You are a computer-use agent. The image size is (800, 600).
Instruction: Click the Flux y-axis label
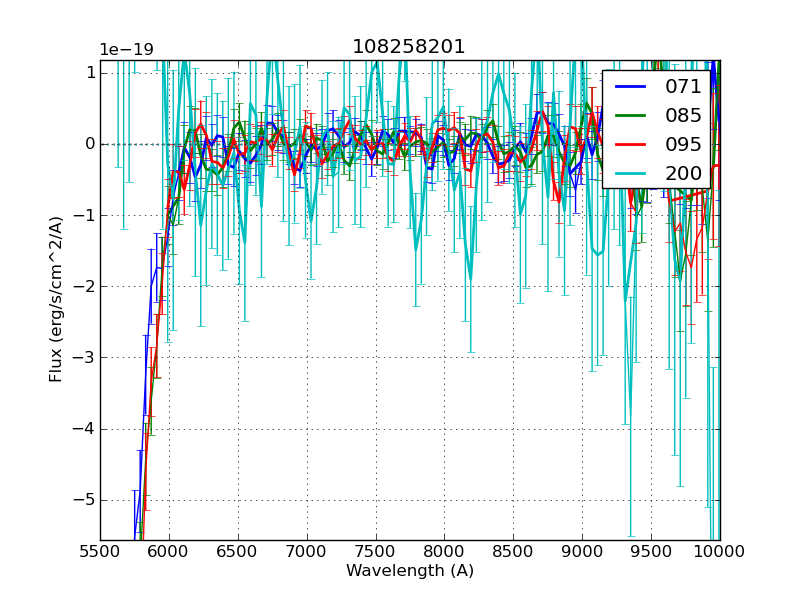pos(56,300)
